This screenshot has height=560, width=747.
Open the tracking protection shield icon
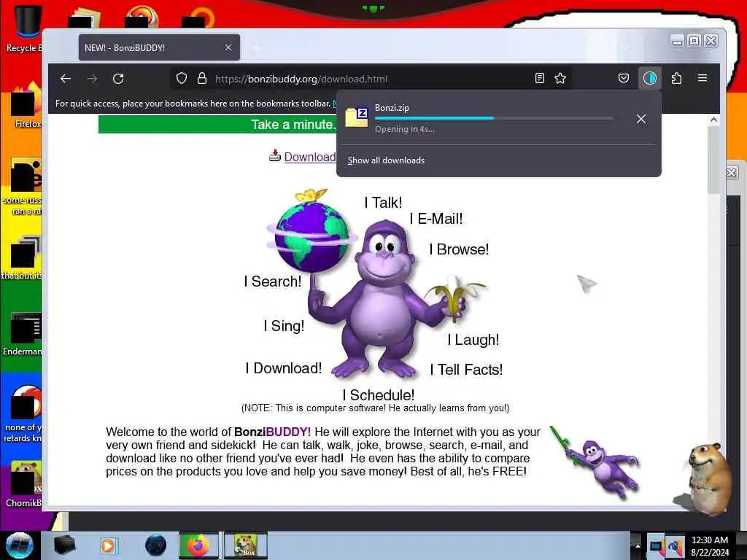tap(182, 79)
